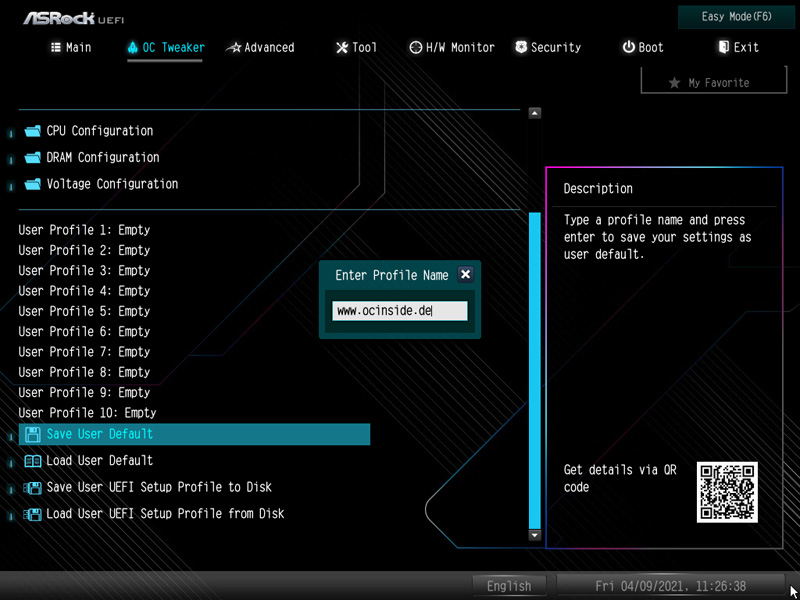Go to H/W Monitor tab
This screenshot has width=800, height=600.
point(452,47)
